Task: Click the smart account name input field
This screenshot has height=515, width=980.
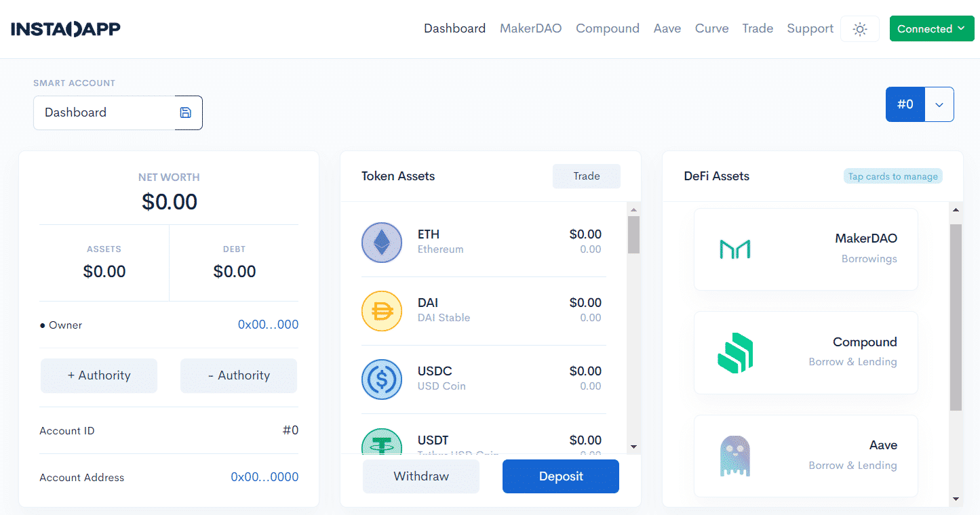Action: tap(104, 112)
